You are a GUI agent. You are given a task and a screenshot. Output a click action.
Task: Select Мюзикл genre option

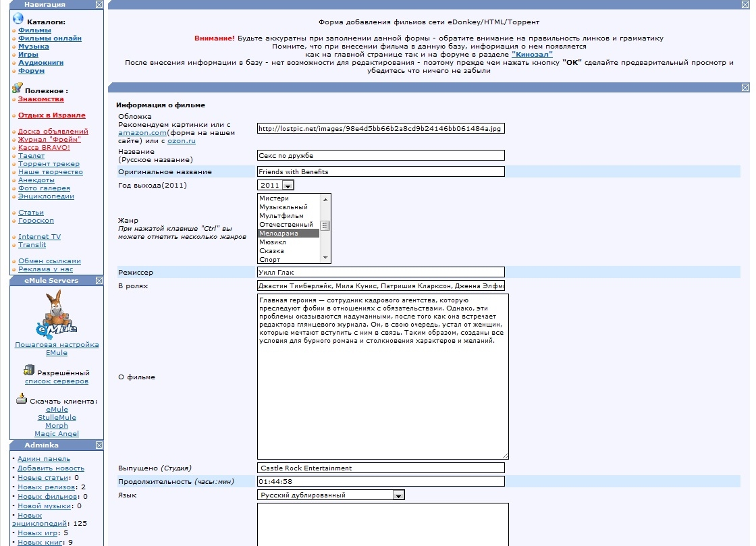click(288, 242)
